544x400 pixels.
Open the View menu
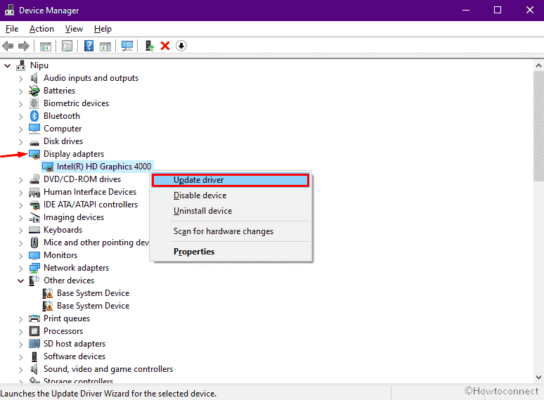(x=74, y=29)
